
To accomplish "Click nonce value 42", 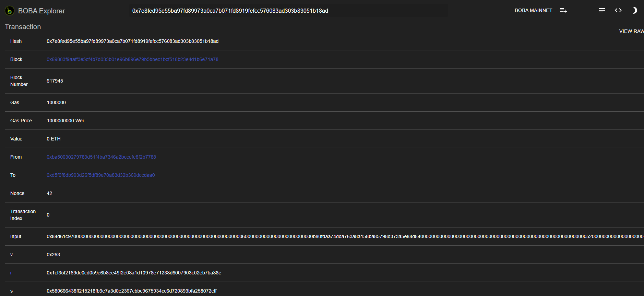I will pos(49,193).
